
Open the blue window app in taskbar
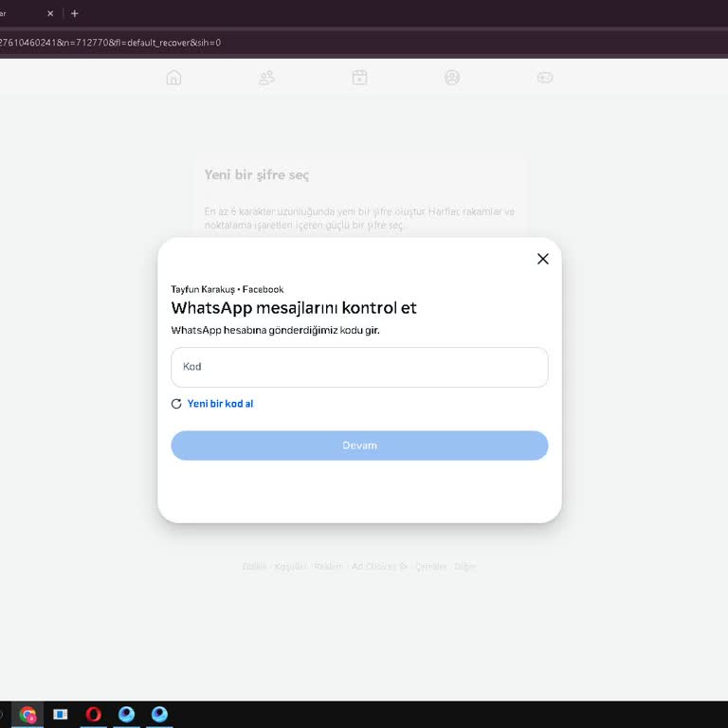pos(61,714)
